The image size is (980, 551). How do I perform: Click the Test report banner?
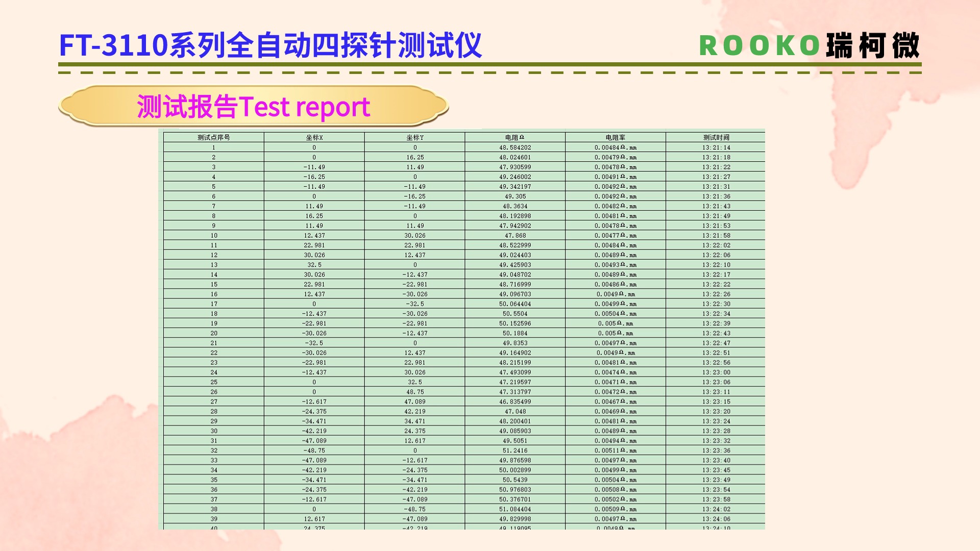point(253,107)
